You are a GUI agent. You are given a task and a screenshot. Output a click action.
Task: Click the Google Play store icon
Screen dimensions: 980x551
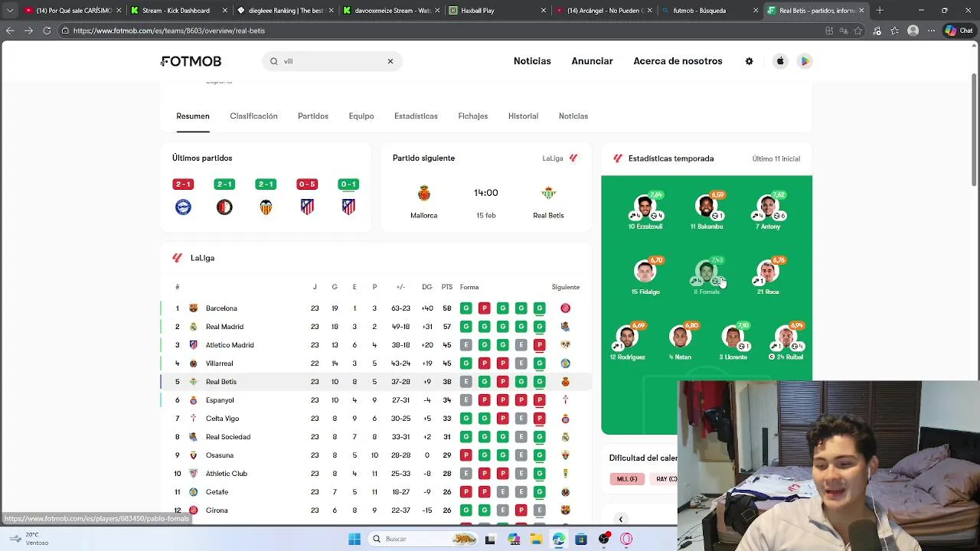(805, 61)
